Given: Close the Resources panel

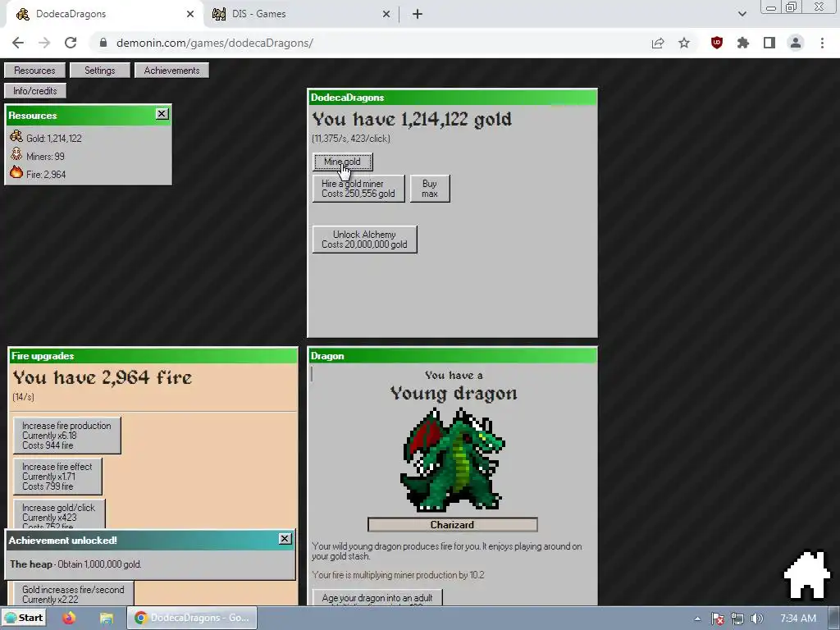Looking at the screenshot, I should pyautogui.click(x=162, y=113).
